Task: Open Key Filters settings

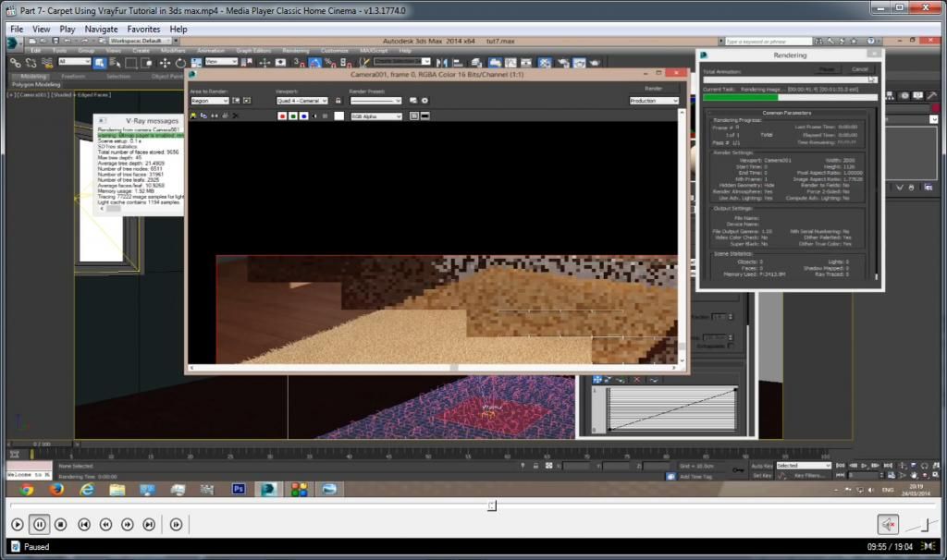Action: pyautogui.click(x=807, y=476)
